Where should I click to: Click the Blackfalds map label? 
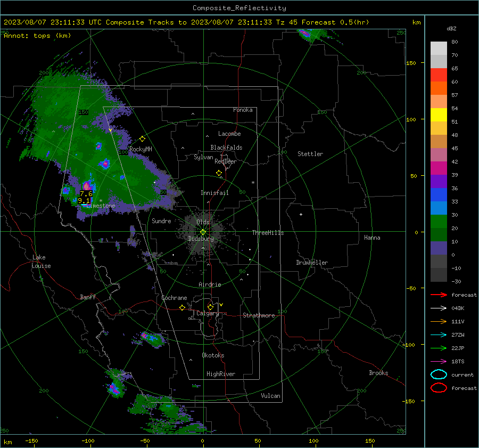point(226,148)
